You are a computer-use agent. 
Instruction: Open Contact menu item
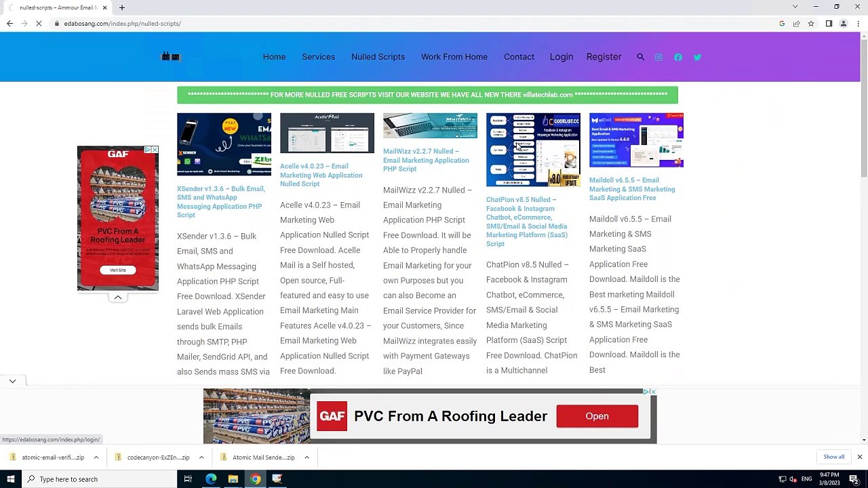pos(519,57)
